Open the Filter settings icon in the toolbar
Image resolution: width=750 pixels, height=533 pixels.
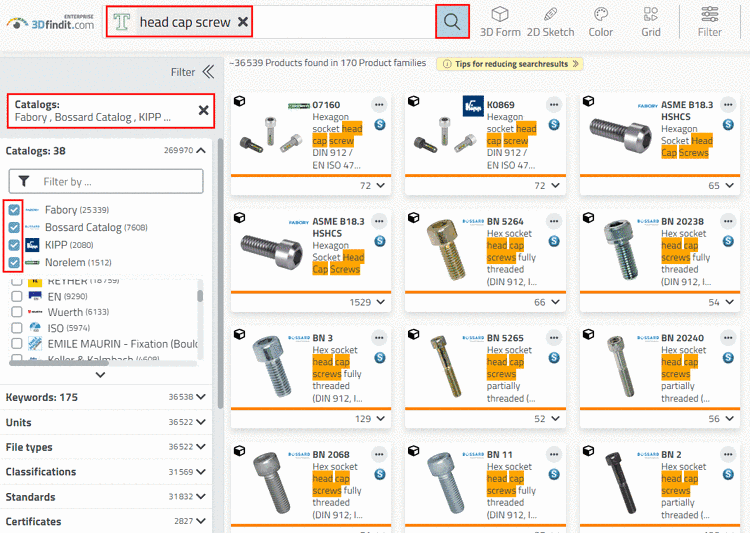tap(710, 21)
